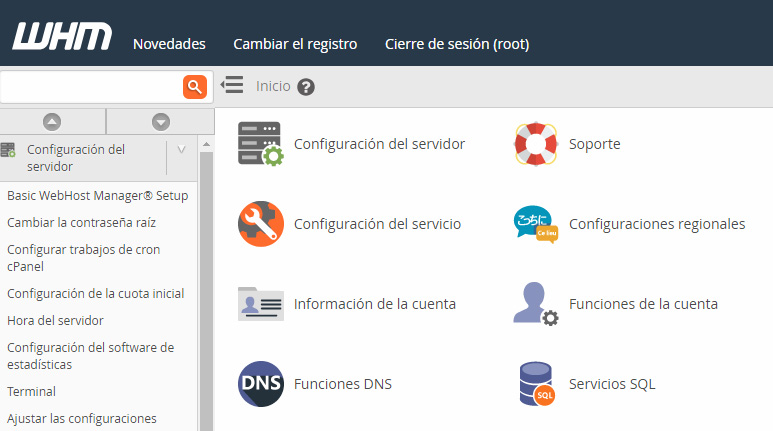Click Cierre de sesión (root) to log out
Image resolution: width=773 pixels, height=431 pixels.
tap(457, 44)
